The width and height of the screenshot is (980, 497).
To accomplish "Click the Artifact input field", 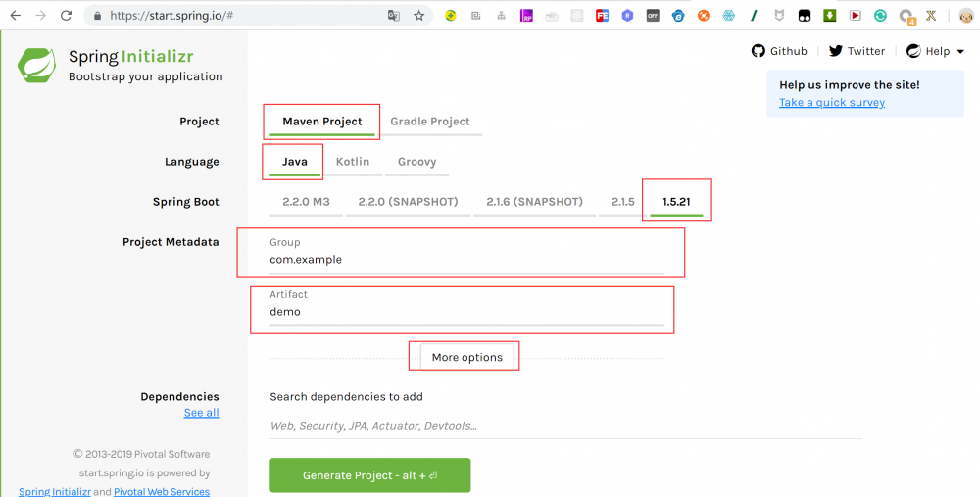I will [466, 312].
